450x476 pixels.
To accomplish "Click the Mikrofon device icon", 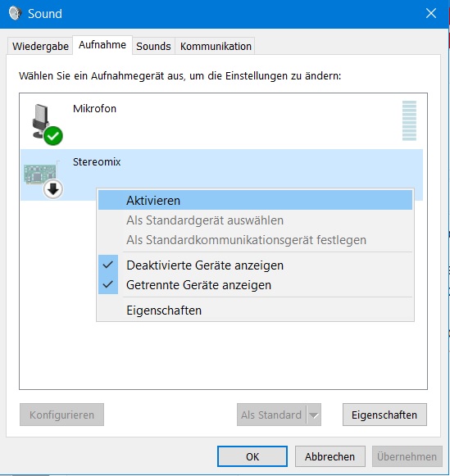I will pos(46,124).
